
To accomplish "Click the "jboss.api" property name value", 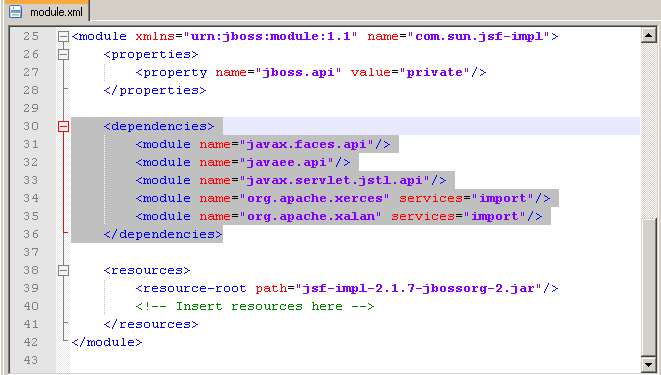I will pyautogui.click(x=298, y=72).
